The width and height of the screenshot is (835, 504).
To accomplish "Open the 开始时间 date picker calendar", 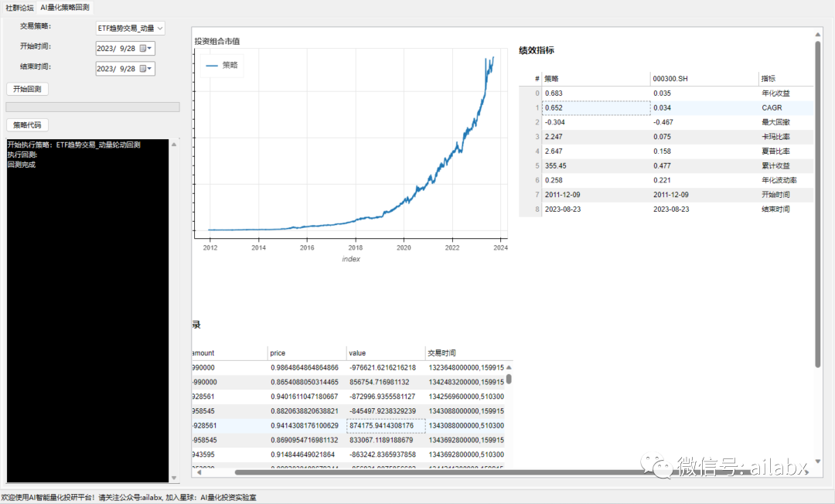I will tap(145, 49).
